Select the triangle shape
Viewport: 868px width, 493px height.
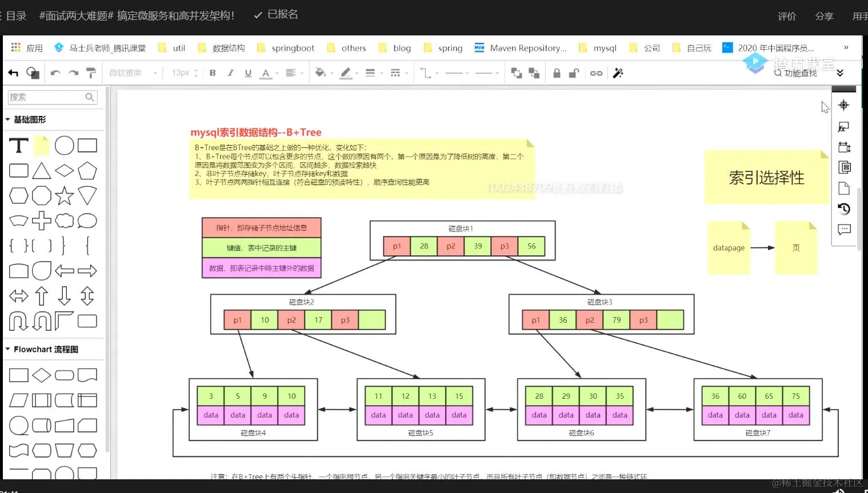[x=42, y=171]
